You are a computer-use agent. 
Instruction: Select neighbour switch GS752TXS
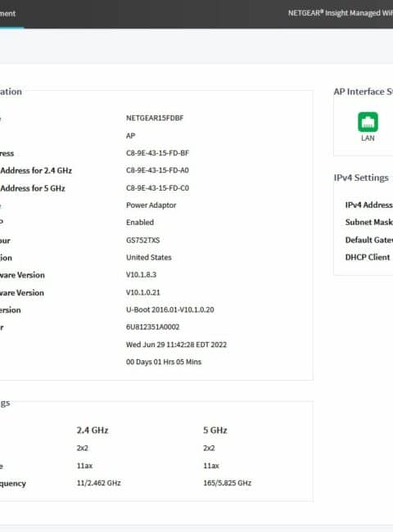click(x=143, y=240)
